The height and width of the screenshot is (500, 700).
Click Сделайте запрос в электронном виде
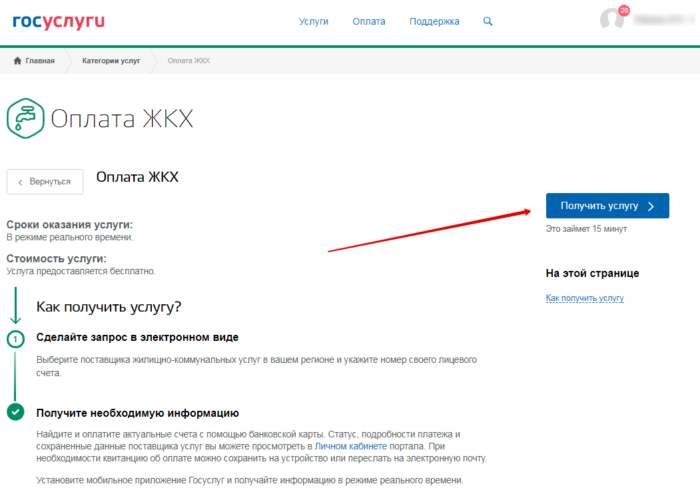[137, 338]
